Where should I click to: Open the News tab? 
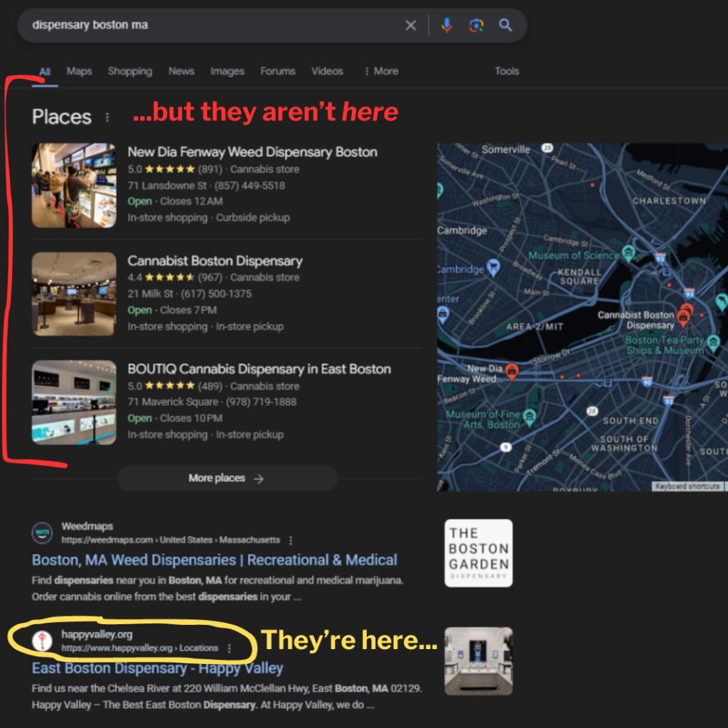pyautogui.click(x=181, y=71)
